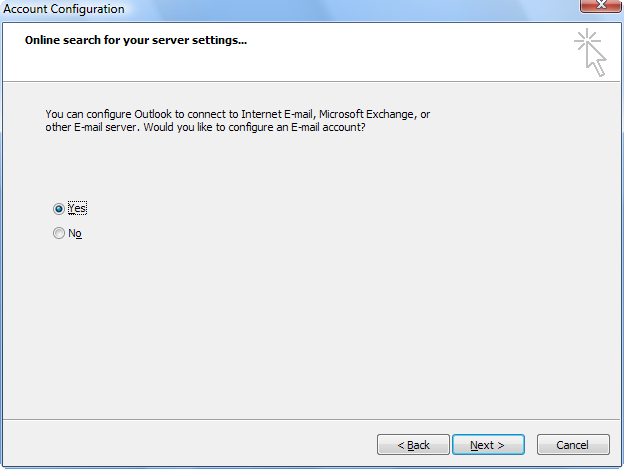Proceed with the "Next >" button
This screenshot has height=469, width=624.
pos(488,445)
